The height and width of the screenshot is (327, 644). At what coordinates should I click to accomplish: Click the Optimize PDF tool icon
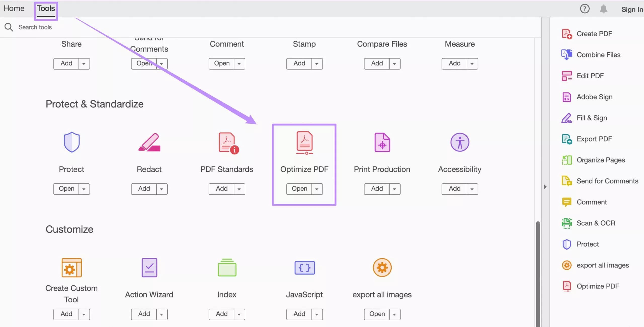[x=304, y=143]
